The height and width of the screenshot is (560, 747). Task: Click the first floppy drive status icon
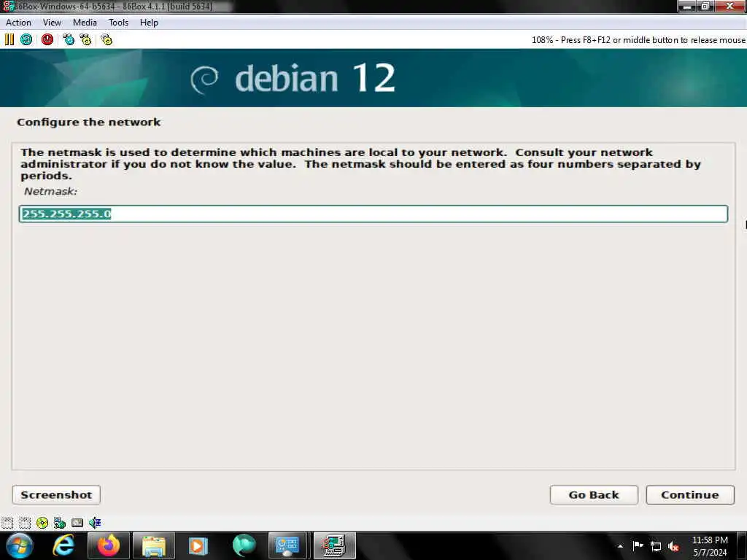click(7, 523)
